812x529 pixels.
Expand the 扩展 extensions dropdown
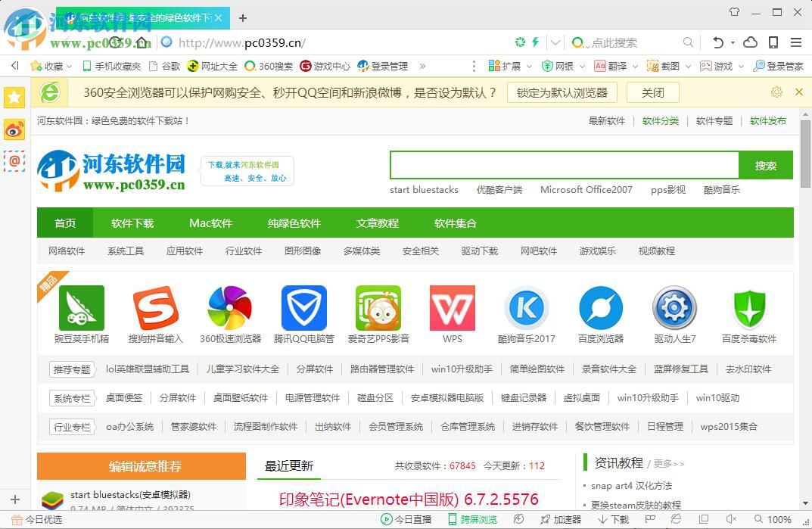528,67
